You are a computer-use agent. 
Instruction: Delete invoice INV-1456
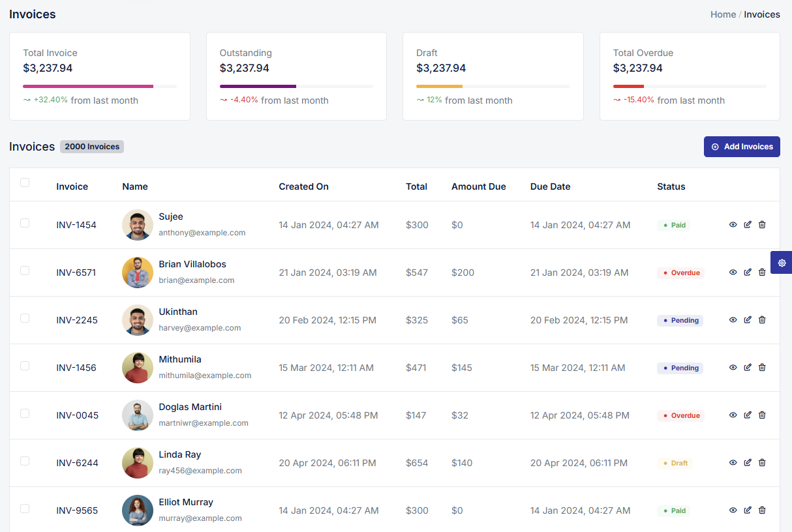pos(762,367)
